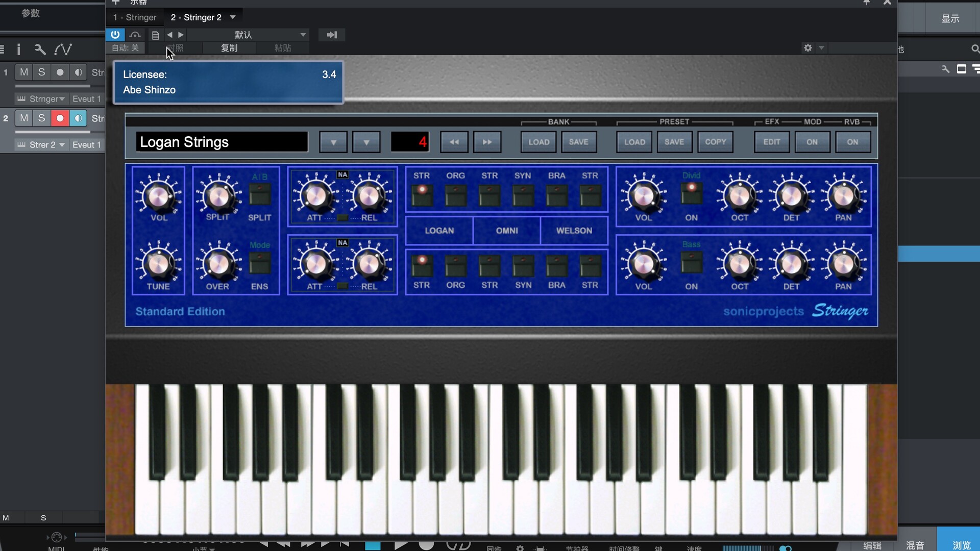Click the sidechain routing arrow icon
This screenshot has width=980, height=551.
332,35
